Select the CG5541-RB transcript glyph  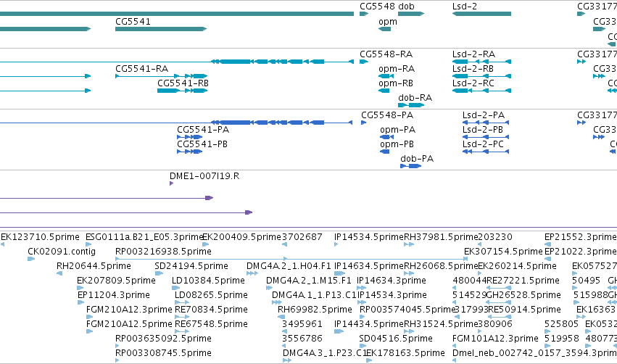coord(182,91)
